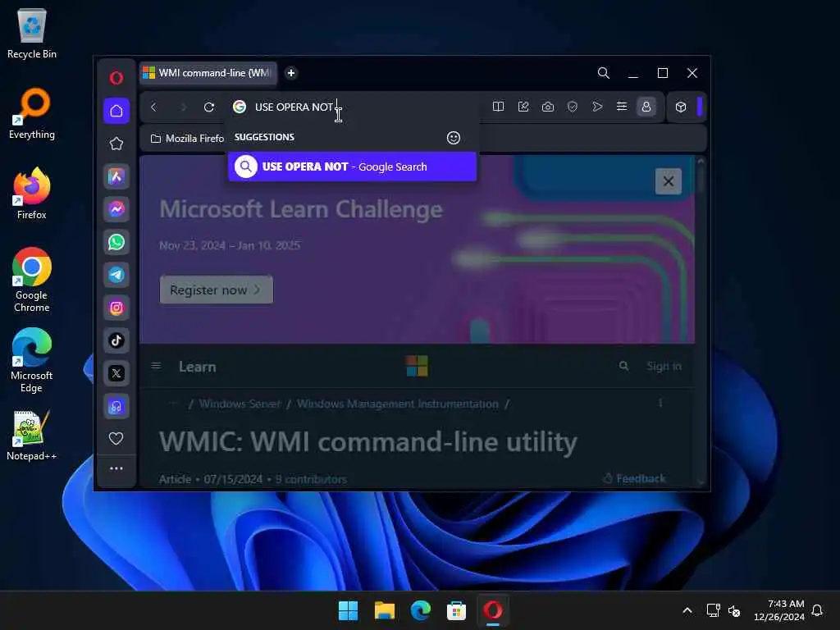840x630 pixels.
Task: Open the new tab plus button
Action: pos(291,73)
